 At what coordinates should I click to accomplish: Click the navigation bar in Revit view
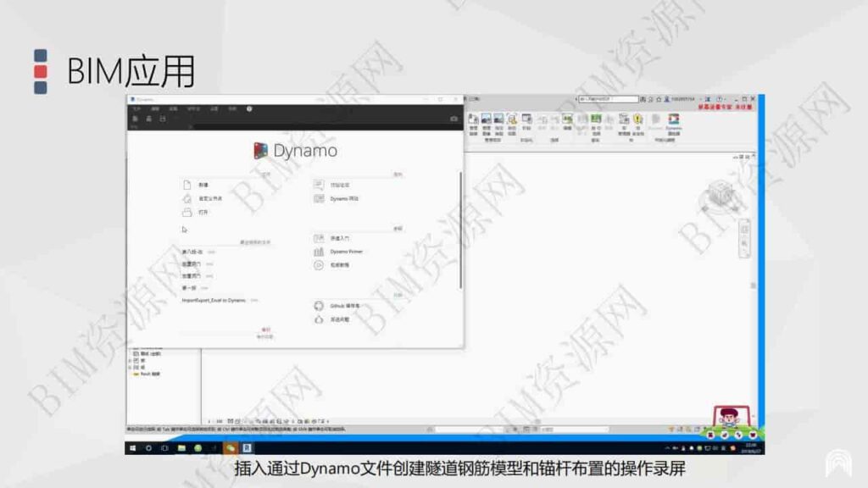pos(744,239)
